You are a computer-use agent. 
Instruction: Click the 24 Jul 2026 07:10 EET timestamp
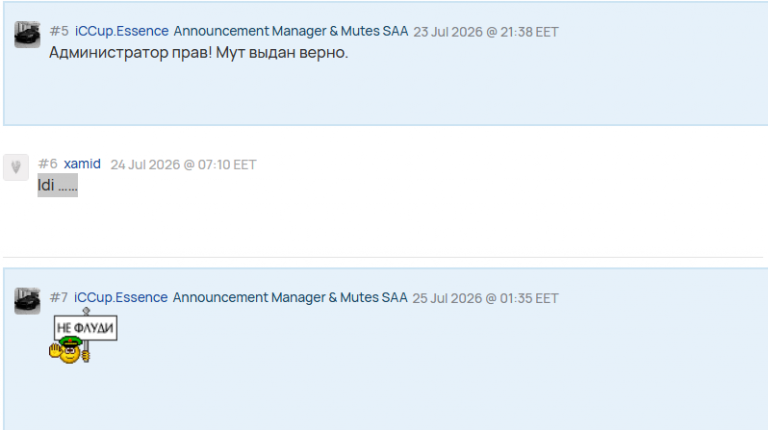click(183, 165)
